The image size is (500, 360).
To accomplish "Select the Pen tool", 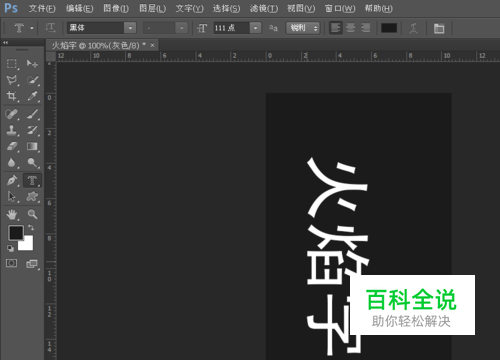I will point(12,180).
